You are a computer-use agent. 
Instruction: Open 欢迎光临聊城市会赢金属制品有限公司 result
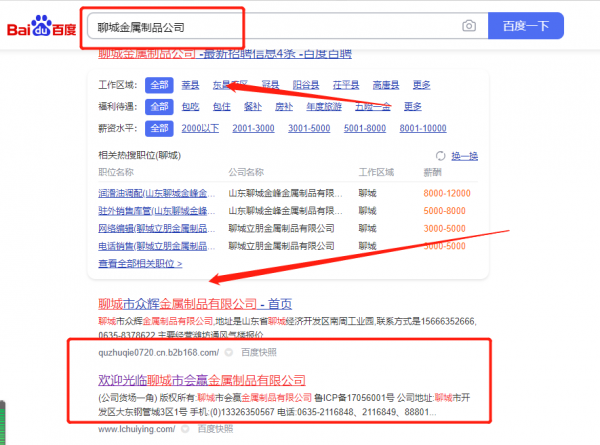point(200,380)
